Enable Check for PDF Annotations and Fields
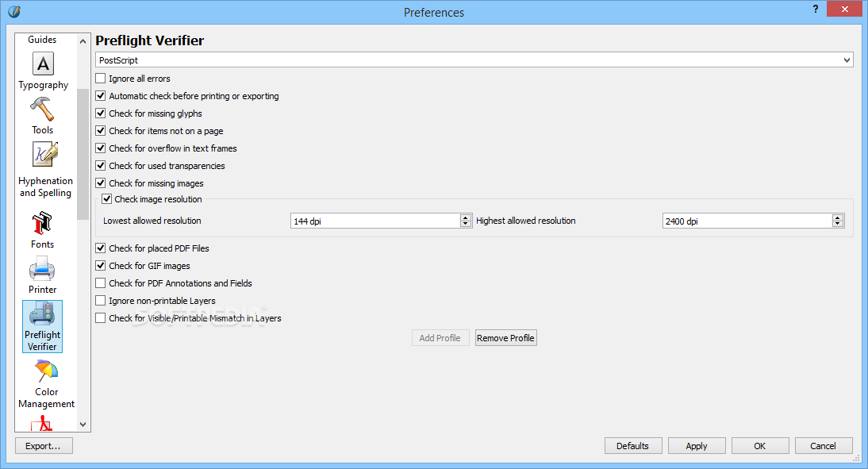Screen dimensions: 868x469 click(100, 283)
